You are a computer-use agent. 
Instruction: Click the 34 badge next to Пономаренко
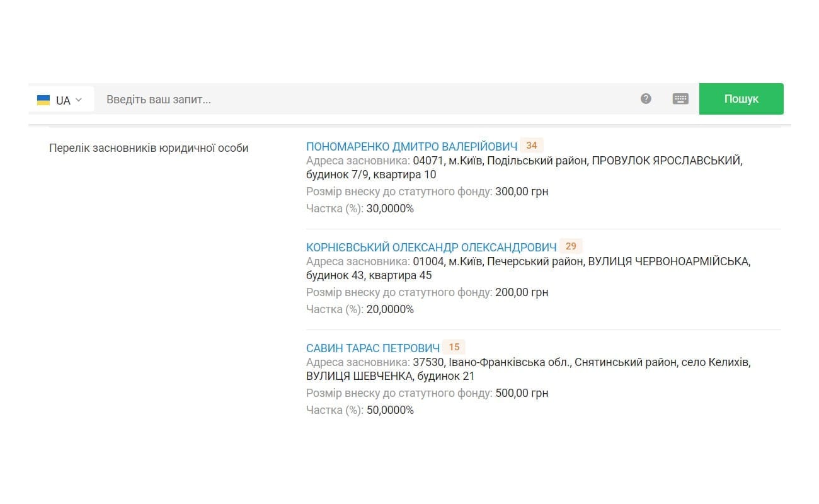pyautogui.click(x=532, y=146)
